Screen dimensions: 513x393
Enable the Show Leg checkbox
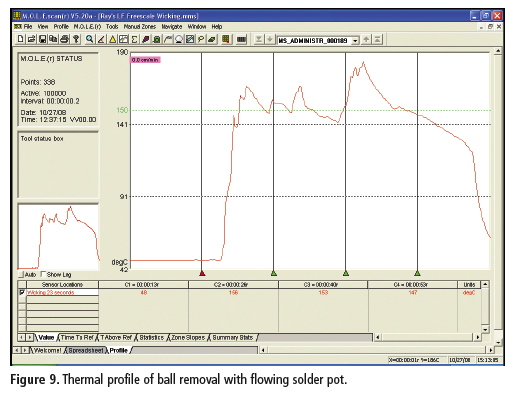[43, 274]
